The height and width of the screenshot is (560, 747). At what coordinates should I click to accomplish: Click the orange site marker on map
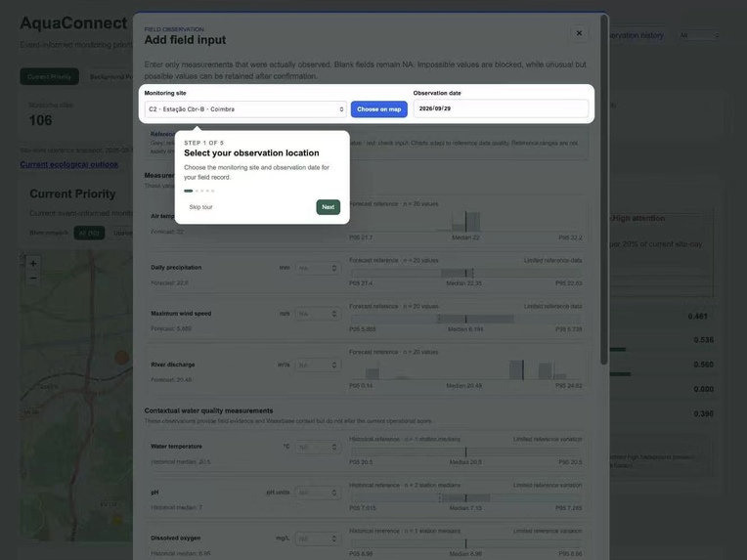click(x=122, y=357)
